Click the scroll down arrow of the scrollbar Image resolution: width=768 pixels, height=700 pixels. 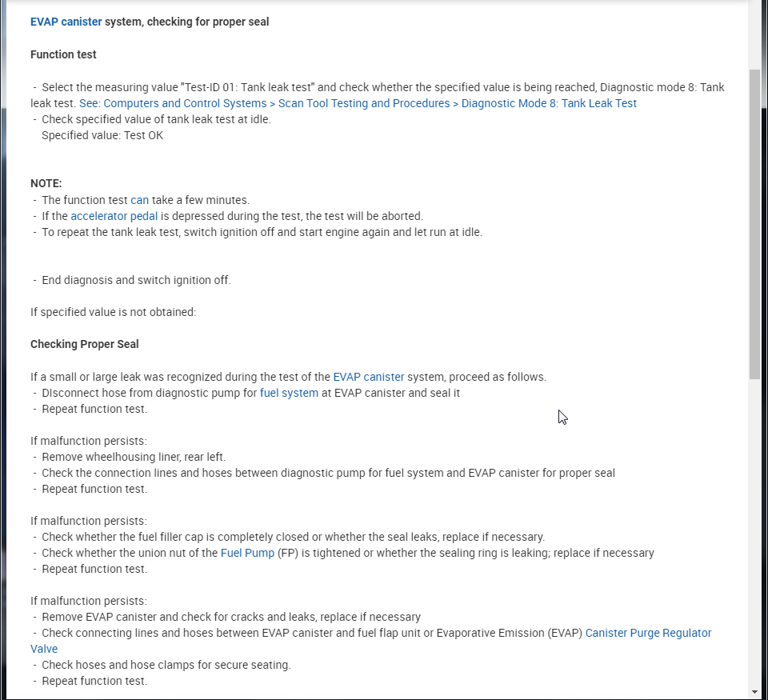754,691
